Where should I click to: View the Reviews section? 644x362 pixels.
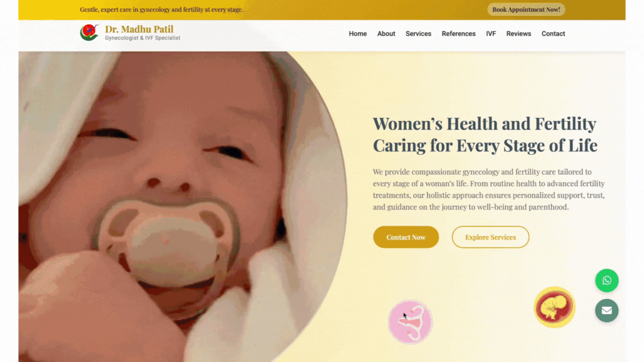pyautogui.click(x=518, y=34)
